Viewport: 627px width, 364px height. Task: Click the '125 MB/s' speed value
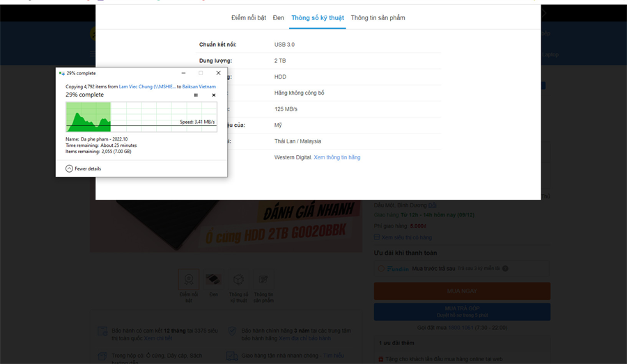pyautogui.click(x=286, y=109)
